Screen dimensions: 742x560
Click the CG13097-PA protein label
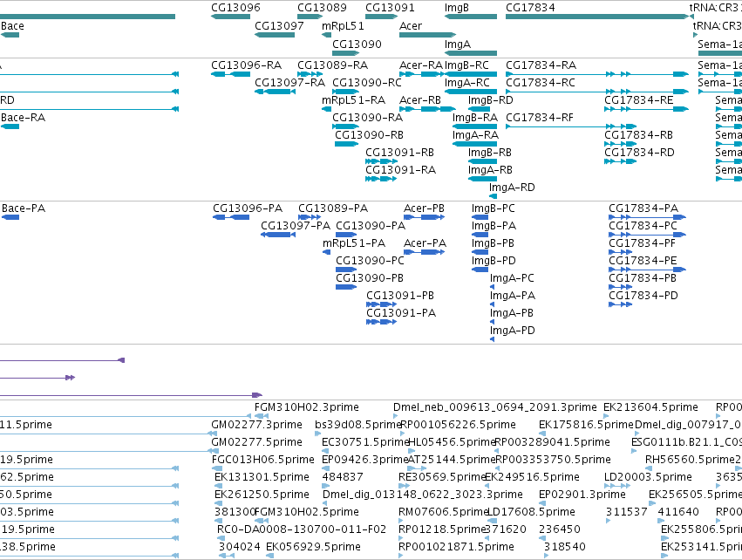[296, 226]
